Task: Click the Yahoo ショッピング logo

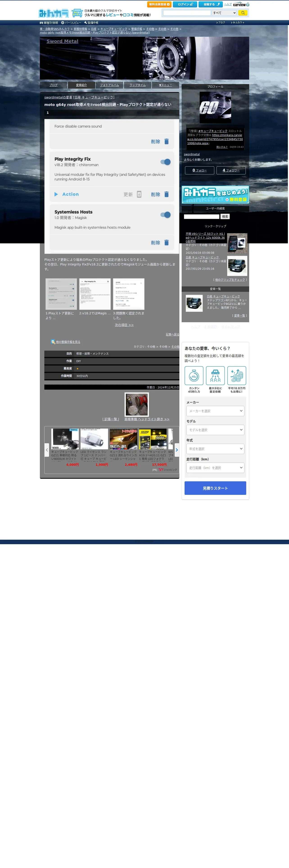Action: [x=167, y=470]
